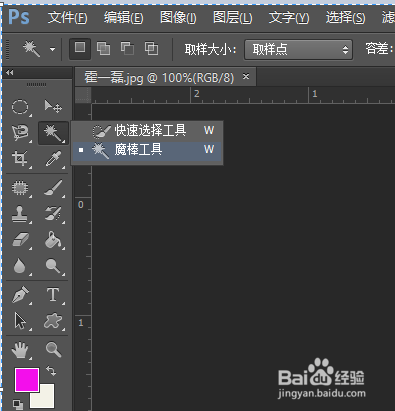Click the Magic Wand tool in toolbox
Screen dimensions: 395x411
[53, 133]
